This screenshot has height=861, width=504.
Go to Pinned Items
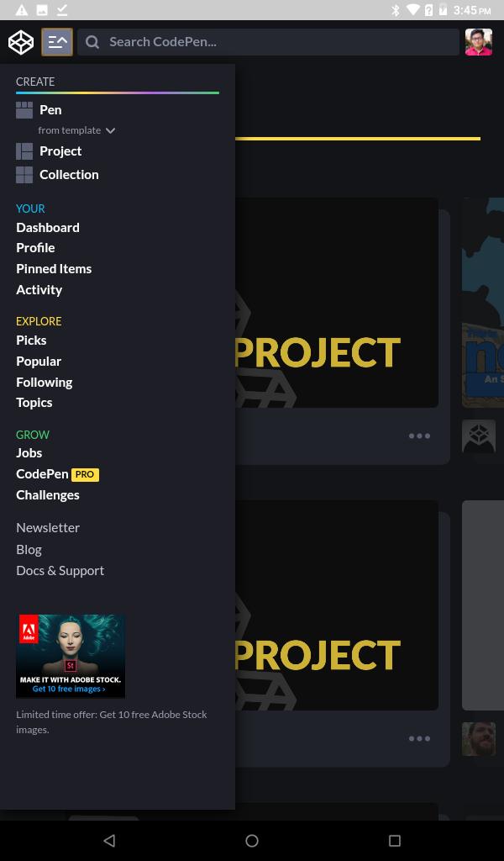(x=54, y=268)
